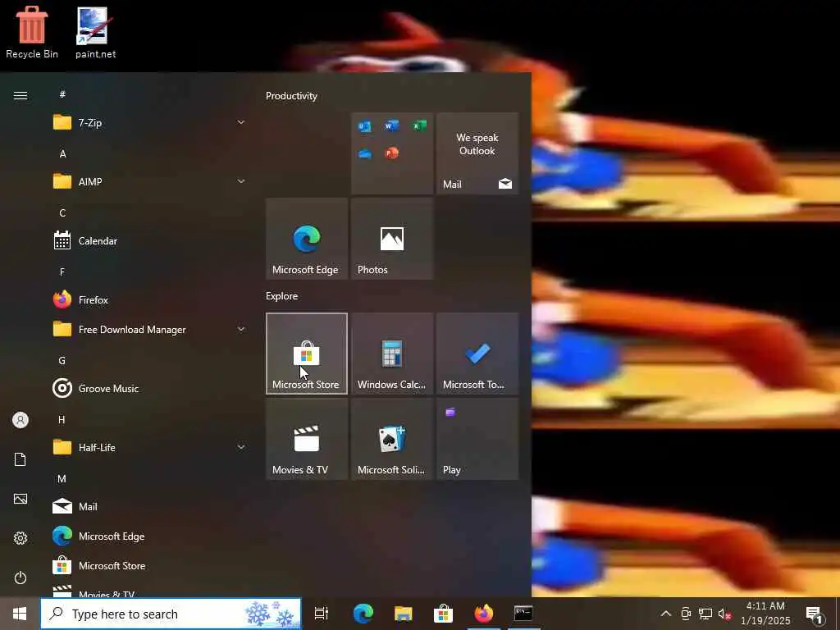Open Pictures from the Start sidebar
Image resolution: width=840 pixels, height=630 pixels.
[x=21, y=500]
